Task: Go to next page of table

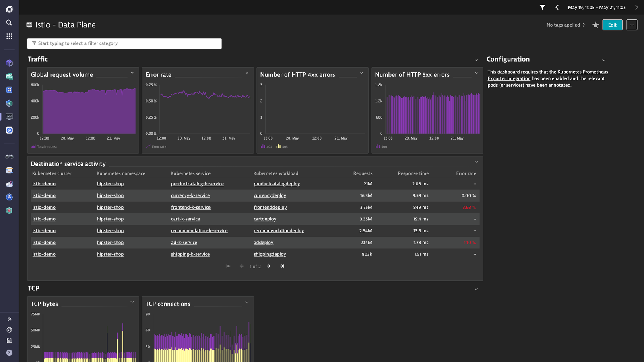Action: [268, 266]
